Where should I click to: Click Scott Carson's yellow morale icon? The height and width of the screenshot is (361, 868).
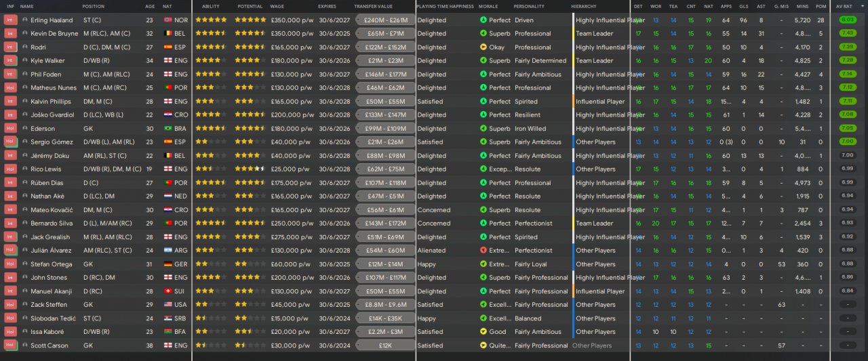(483, 345)
